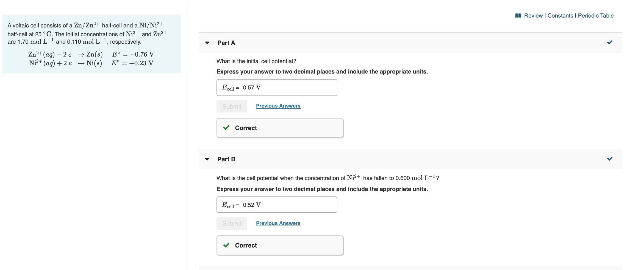This screenshot has width=644, height=270.
Task: Click the Review book icon
Action: click(518, 16)
